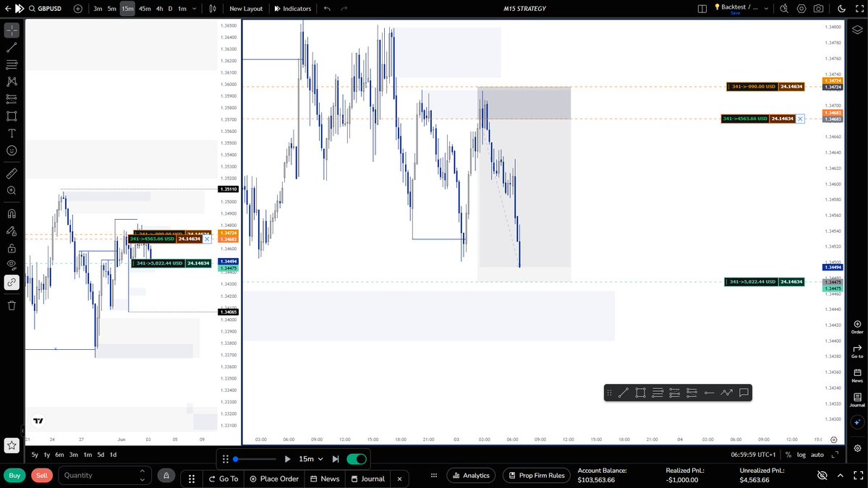Hide all drawings with the eye icon
The width and height of the screenshot is (868, 488).
[12, 265]
